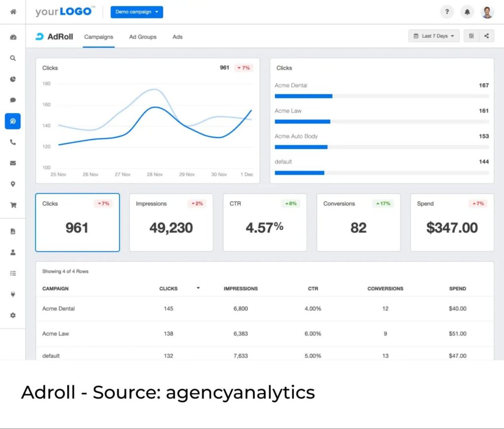
Task: Sort table by the CAMPAIGN column header
Action: coord(55,289)
